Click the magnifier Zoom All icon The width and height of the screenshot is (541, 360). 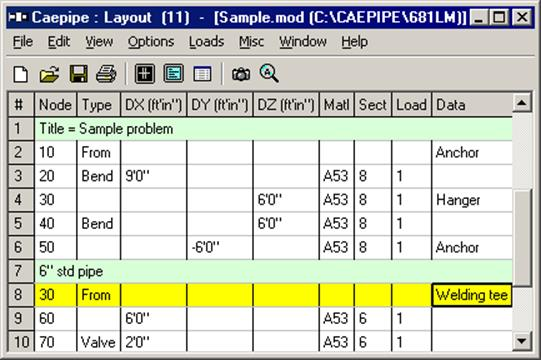[269, 73]
